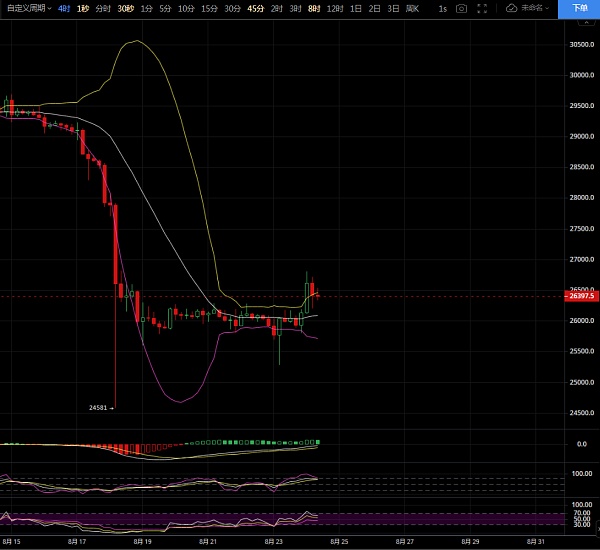Open the 自定义周期 custom period dropdown
Screen dimensions: 600x550
coord(27,8)
